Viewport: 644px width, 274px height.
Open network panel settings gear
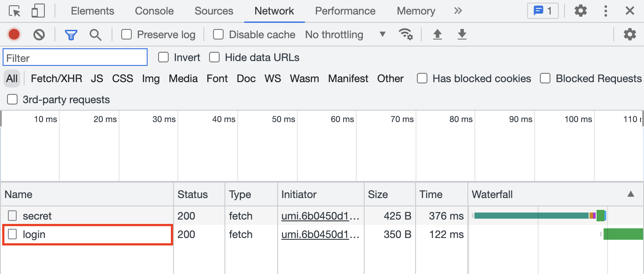coord(630,34)
